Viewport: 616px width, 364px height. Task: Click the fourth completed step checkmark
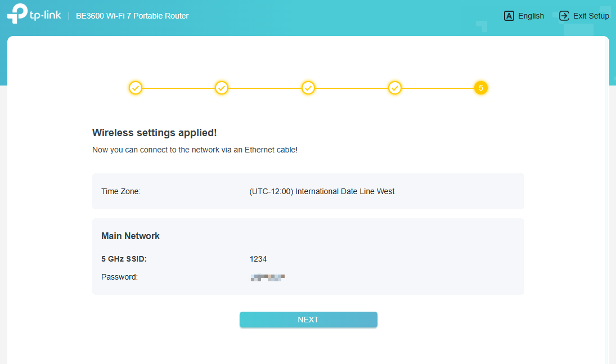pyautogui.click(x=395, y=88)
